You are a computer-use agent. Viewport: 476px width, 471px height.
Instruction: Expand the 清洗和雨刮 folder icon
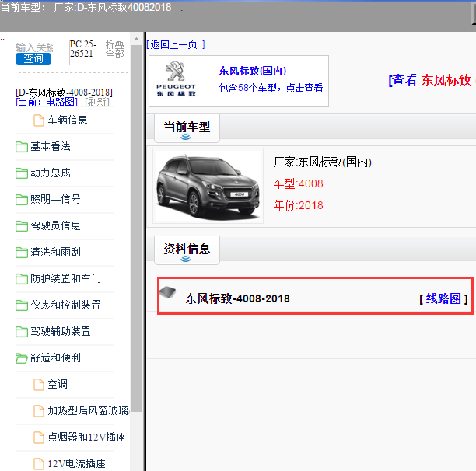coord(22,253)
